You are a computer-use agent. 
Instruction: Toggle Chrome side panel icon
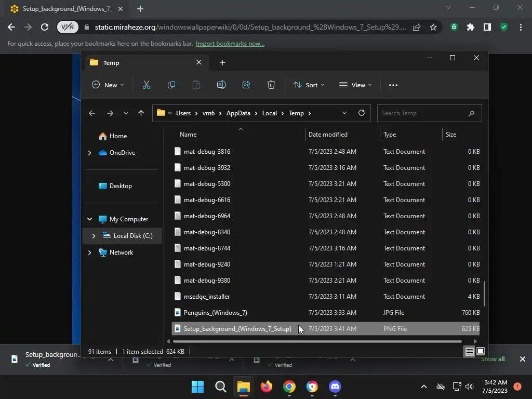(487, 27)
